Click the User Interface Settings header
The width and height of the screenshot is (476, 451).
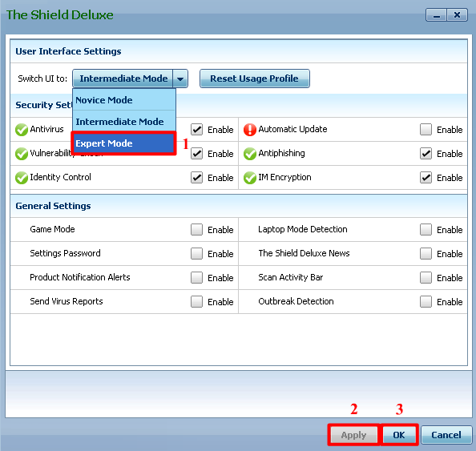(x=68, y=51)
